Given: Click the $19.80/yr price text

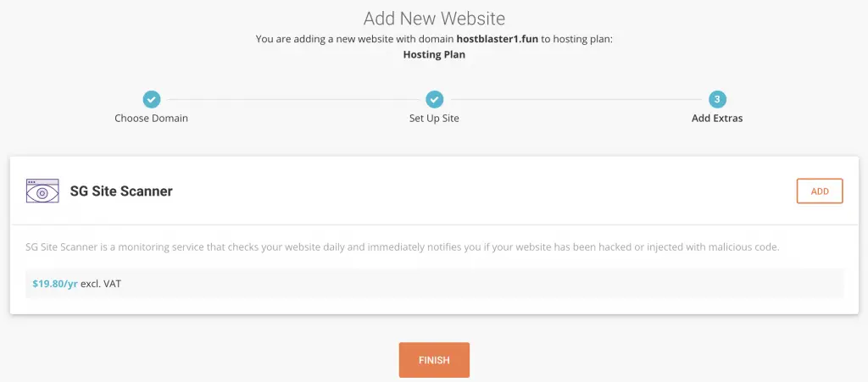Looking at the screenshot, I should click(x=55, y=284).
